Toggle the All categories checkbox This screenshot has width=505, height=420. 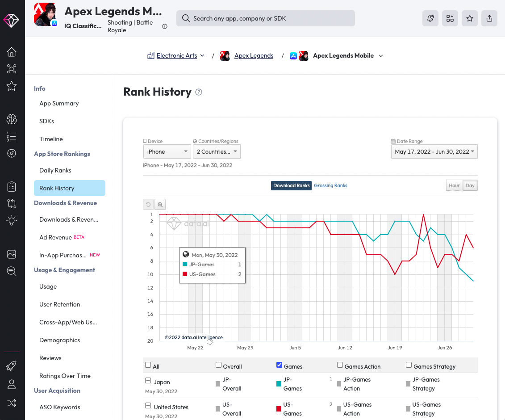(x=148, y=365)
